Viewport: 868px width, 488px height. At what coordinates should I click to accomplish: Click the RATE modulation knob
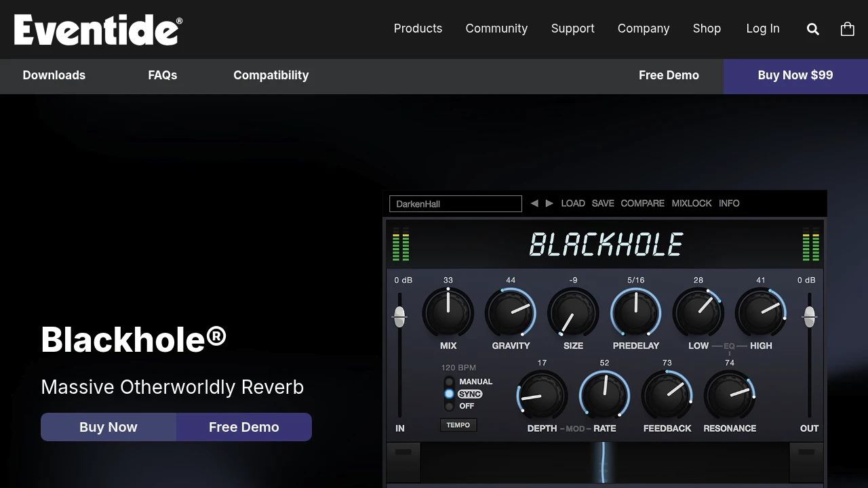[604, 395]
